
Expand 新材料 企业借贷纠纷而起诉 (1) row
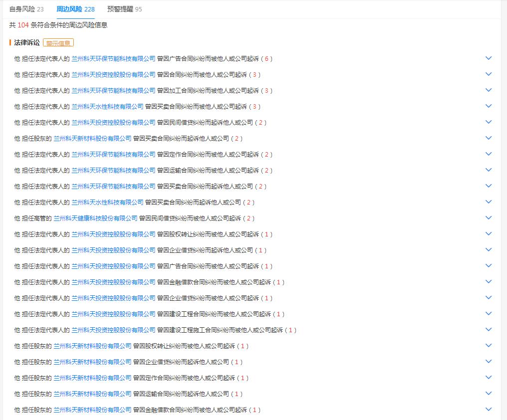(489, 362)
